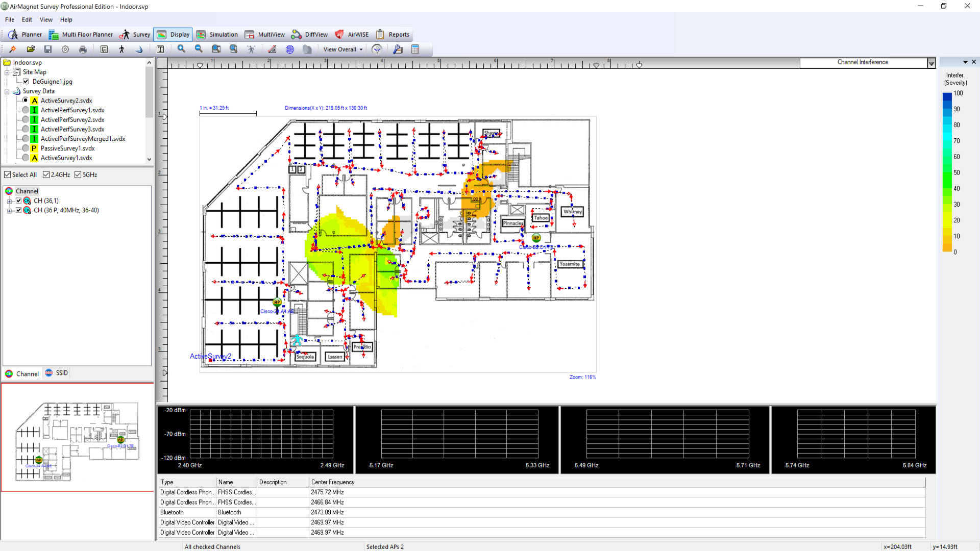This screenshot has height=551, width=980.
Task: Click the text label T tool icon
Action: [160, 49]
